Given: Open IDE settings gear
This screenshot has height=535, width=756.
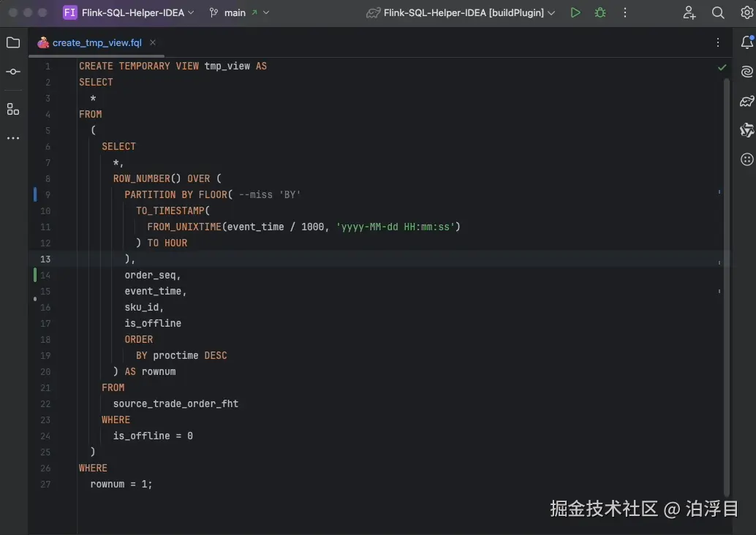Looking at the screenshot, I should (746, 12).
